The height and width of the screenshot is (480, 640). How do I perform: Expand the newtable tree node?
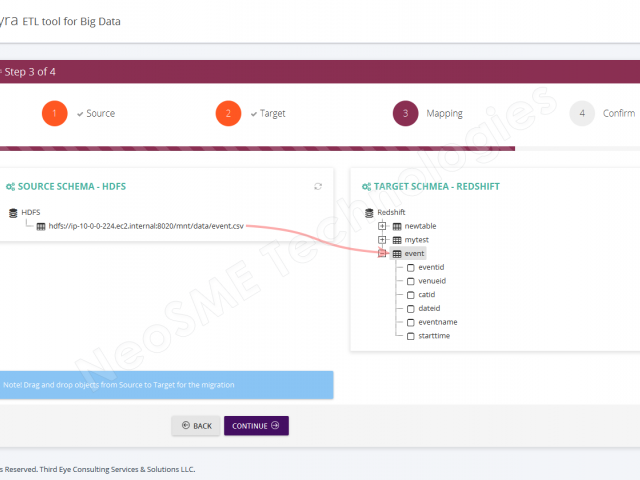click(x=382, y=226)
